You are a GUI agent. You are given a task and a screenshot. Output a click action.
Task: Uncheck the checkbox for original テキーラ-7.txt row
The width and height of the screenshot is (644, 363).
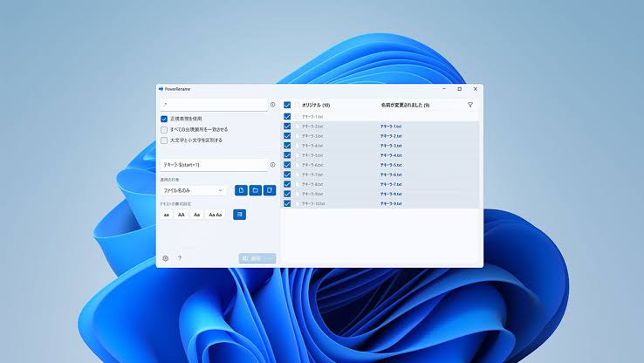point(287,175)
